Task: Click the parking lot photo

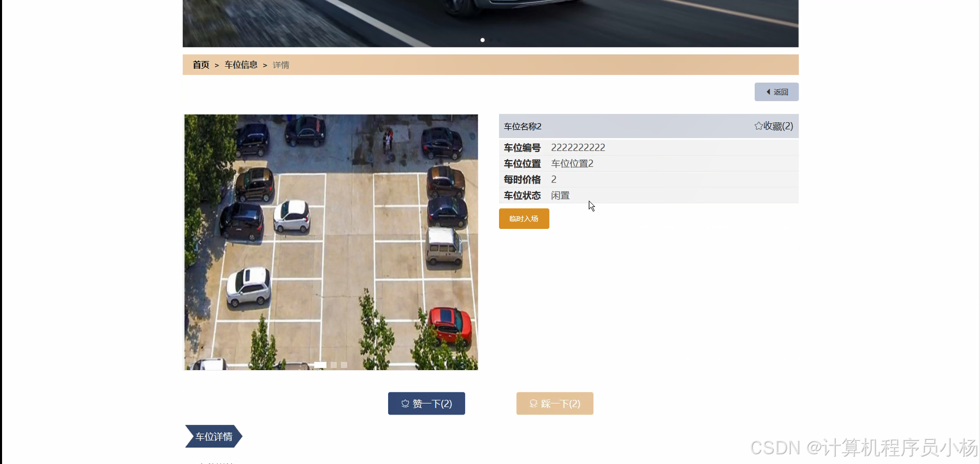Action: tap(331, 242)
